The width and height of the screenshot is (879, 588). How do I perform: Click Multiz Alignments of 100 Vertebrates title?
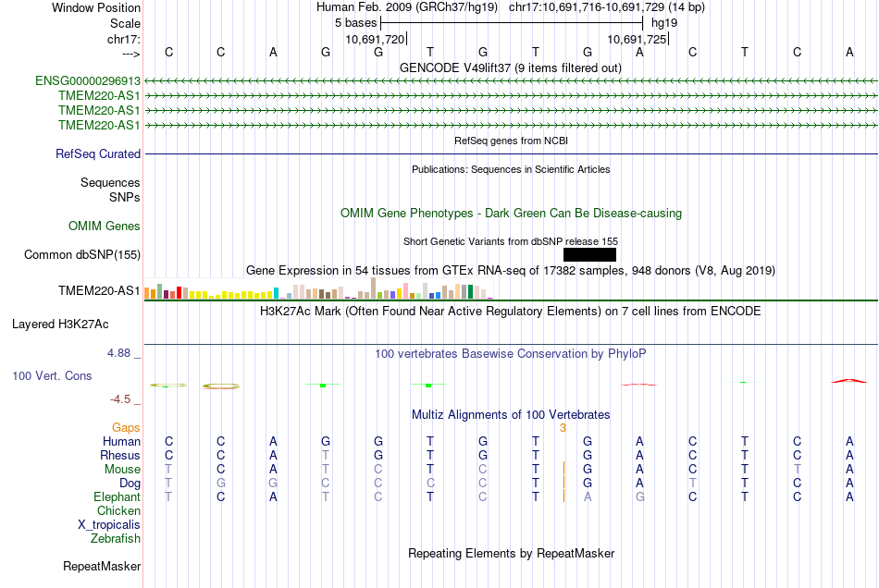pos(511,415)
